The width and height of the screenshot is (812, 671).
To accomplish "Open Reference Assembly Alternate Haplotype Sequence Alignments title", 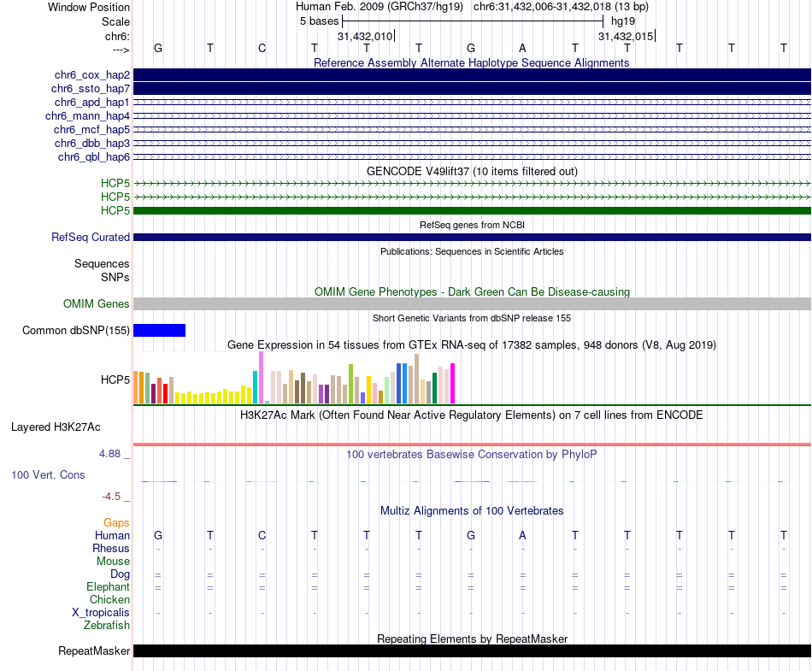I will [471, 62].
